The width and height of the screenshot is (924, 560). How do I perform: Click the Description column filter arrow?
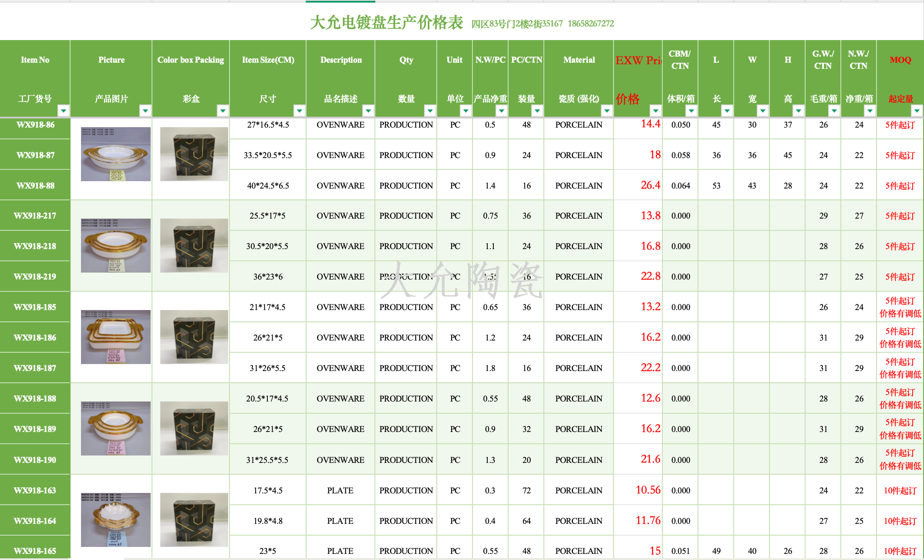tap(368, 111)
